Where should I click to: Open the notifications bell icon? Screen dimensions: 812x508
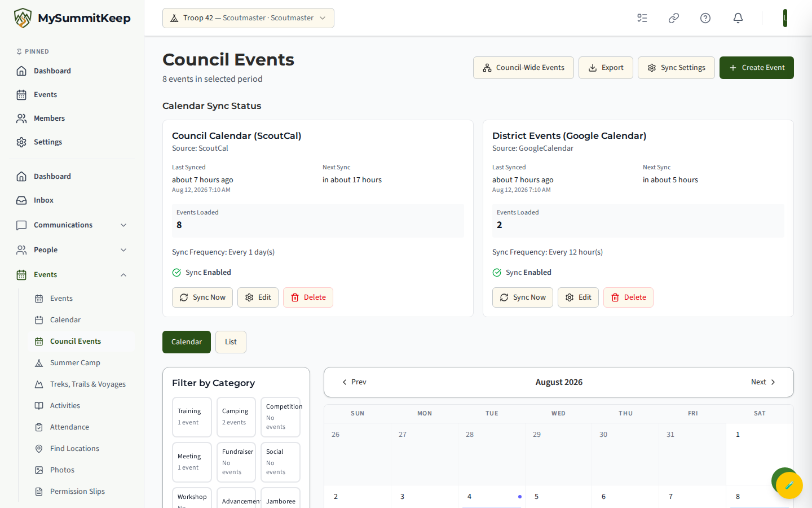click(x=738, y=18)
